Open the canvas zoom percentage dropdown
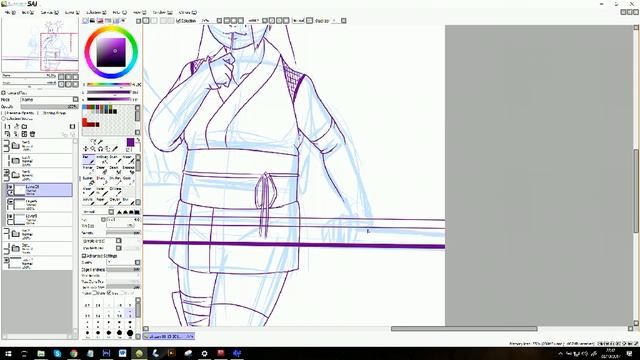Screen dimensions: 640x360 tap(219, 20)
